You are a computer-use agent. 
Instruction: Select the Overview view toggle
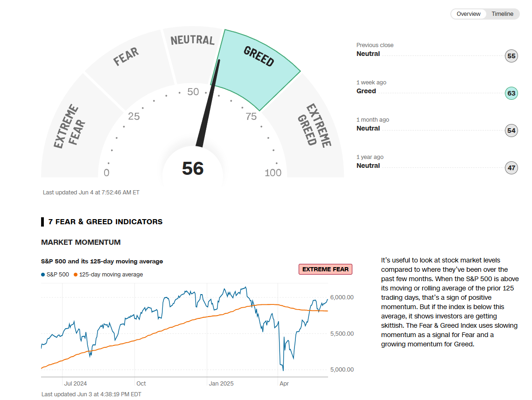point(469,14)
